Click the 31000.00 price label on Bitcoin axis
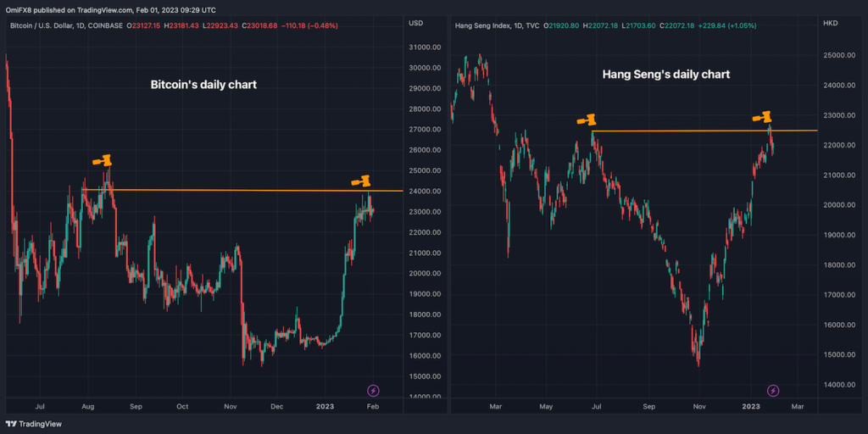 click(425, 47)
